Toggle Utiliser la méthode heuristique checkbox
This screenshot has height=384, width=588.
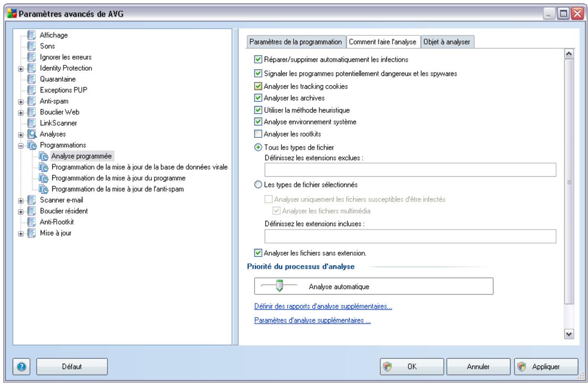coord(258,110)
